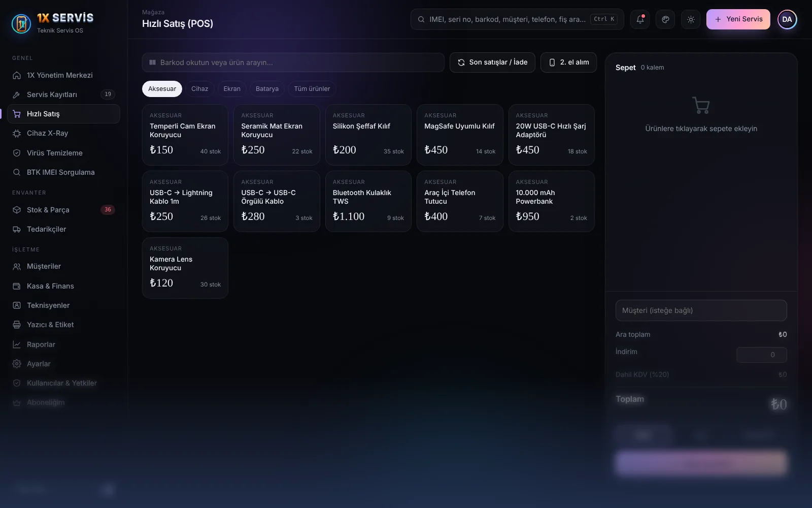Viewport: 812px width, 508px height.
Task: Switch to the Batarya category tab
Action: (267, 89)
